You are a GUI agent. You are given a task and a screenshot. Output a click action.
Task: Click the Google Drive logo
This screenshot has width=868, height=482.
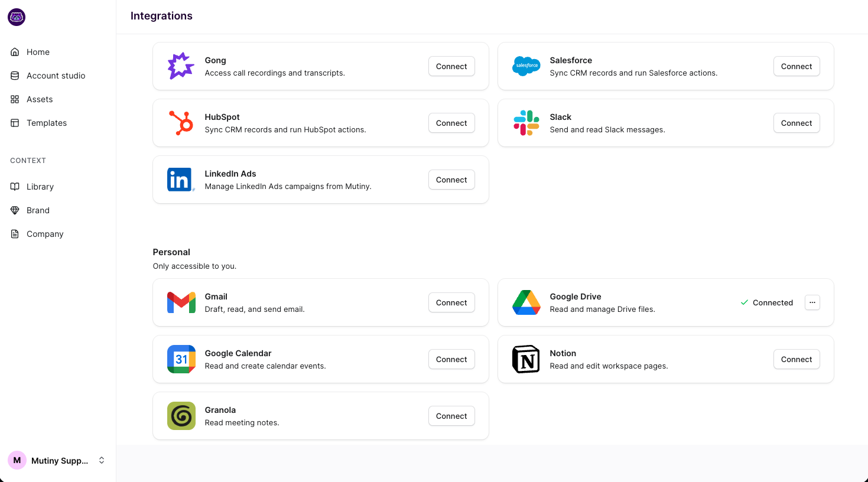click(x=526, y=302)
